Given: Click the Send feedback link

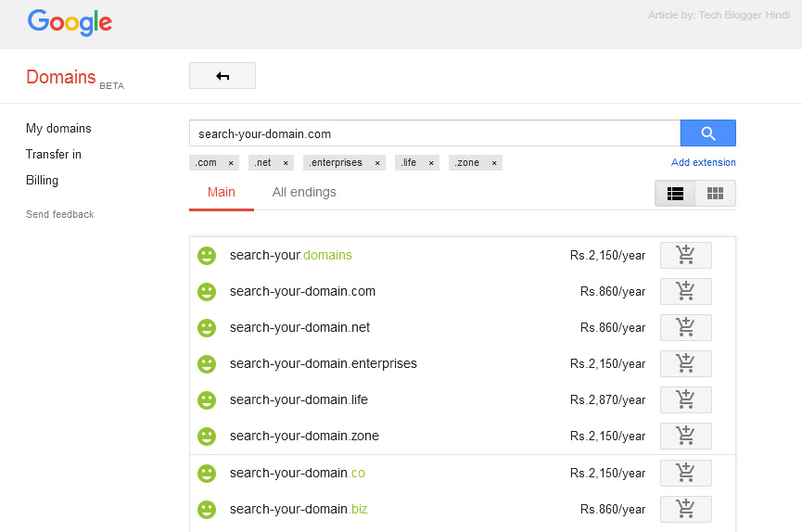Looking at the screenshot, I should point(60,214).
